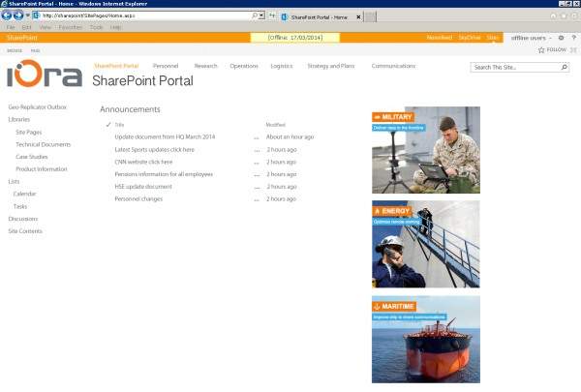Click the Military promotional image
The width and height of the screenshot is (581, 392).
pyautogui.click(x=425, y=150)
